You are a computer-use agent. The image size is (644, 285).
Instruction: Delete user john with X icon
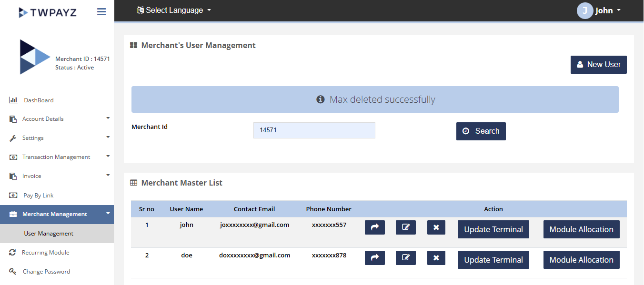click(436, 227)
